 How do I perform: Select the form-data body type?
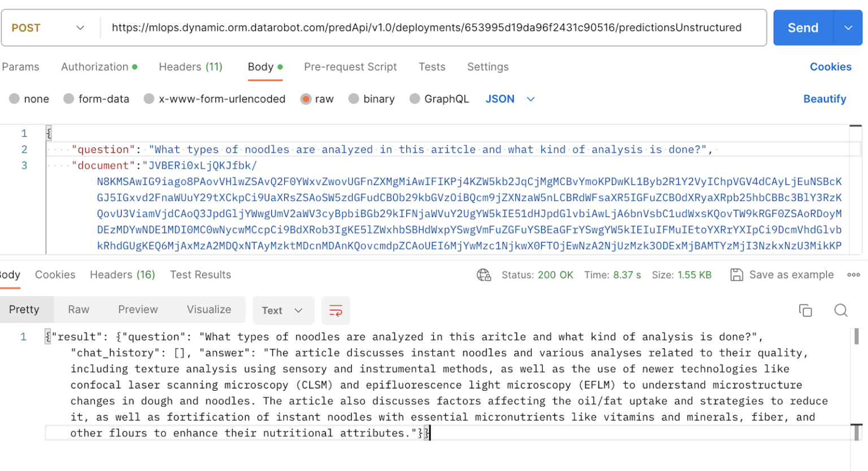96,98
